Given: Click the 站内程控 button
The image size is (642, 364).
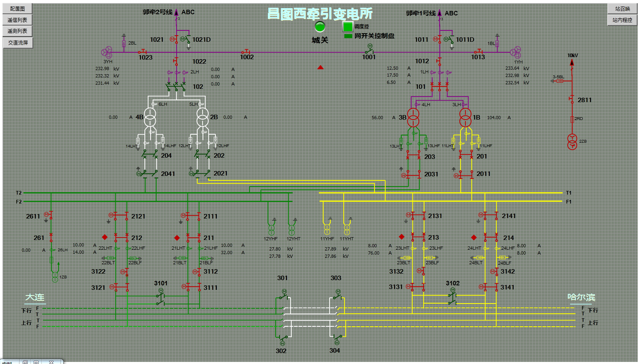Looking at the screenshot, I should click(x=622, y=20).
